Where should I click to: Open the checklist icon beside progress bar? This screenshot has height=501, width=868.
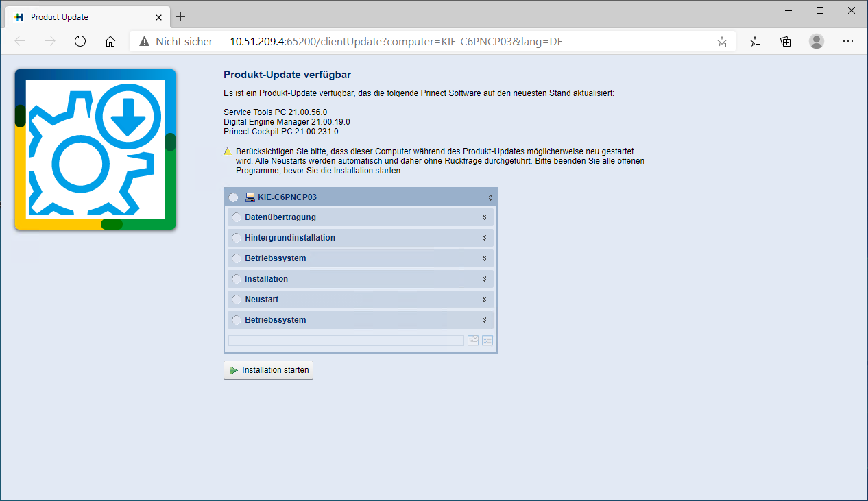click(x=487, y=341)
